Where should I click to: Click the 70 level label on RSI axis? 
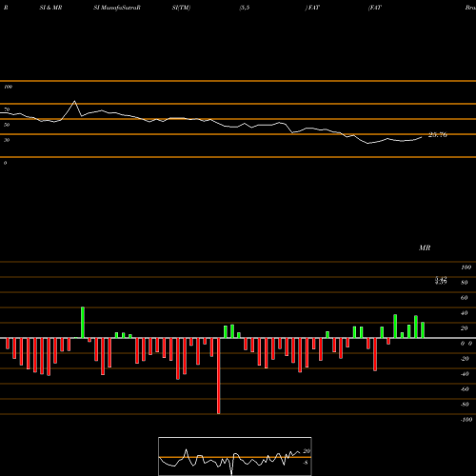tap(7, 109)
